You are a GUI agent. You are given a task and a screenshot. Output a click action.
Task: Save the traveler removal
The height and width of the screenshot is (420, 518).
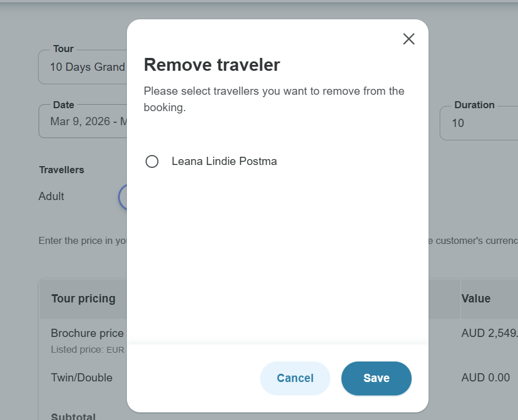point(377,378)
